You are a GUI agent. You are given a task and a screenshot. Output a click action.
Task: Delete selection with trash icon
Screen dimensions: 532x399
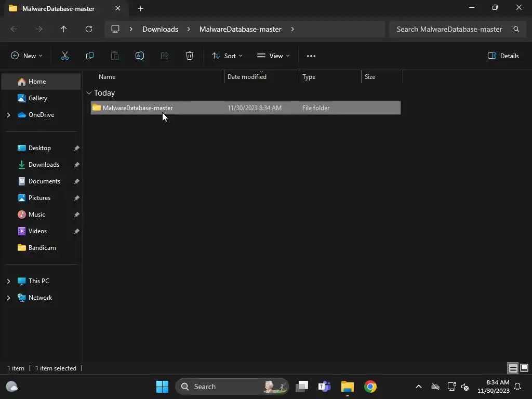(x=190, y=56)
